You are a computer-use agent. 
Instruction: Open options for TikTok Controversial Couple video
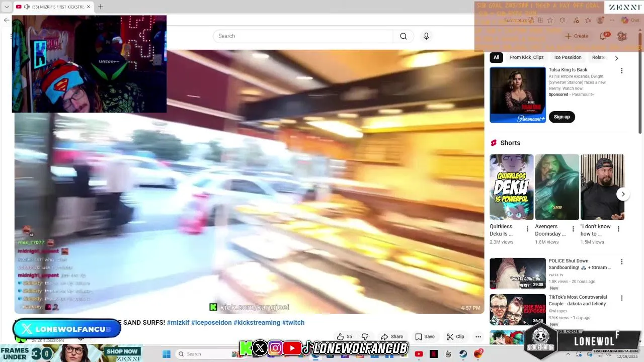[621, 298]
